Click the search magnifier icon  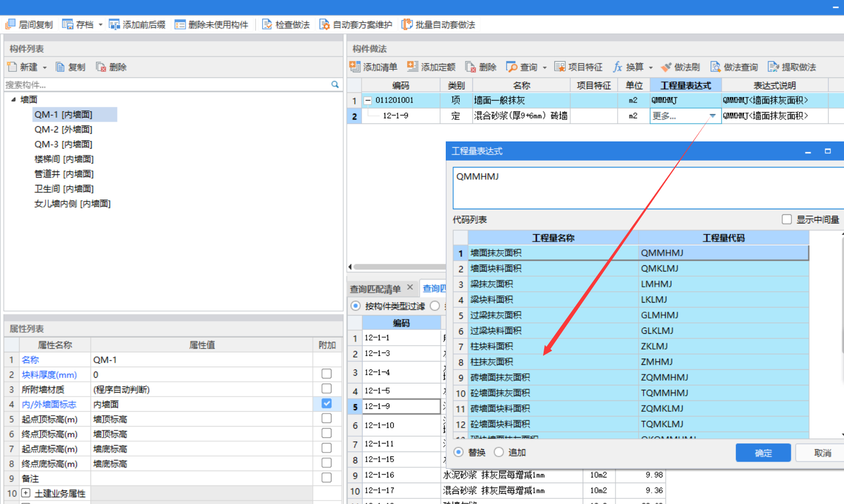335,84
